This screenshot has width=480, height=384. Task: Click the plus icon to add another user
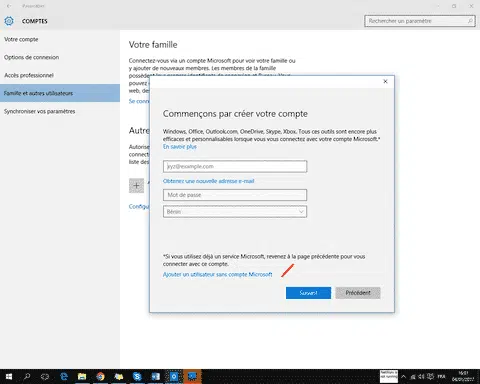coord(136,186)
